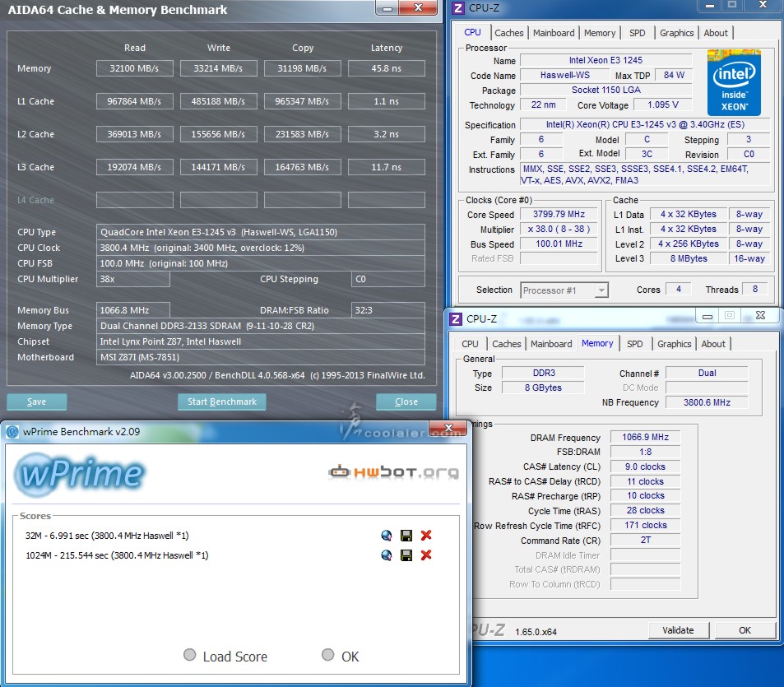The width and height of the screenshot is (784, 687).
Task: Select the Load Score radio button
Action: 189,654
